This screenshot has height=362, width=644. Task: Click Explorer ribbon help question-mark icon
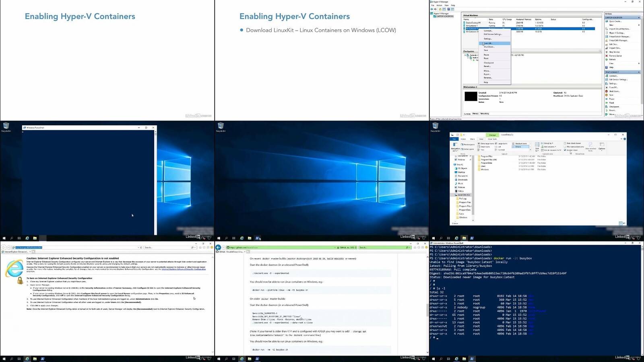click(x=625, y=139)
